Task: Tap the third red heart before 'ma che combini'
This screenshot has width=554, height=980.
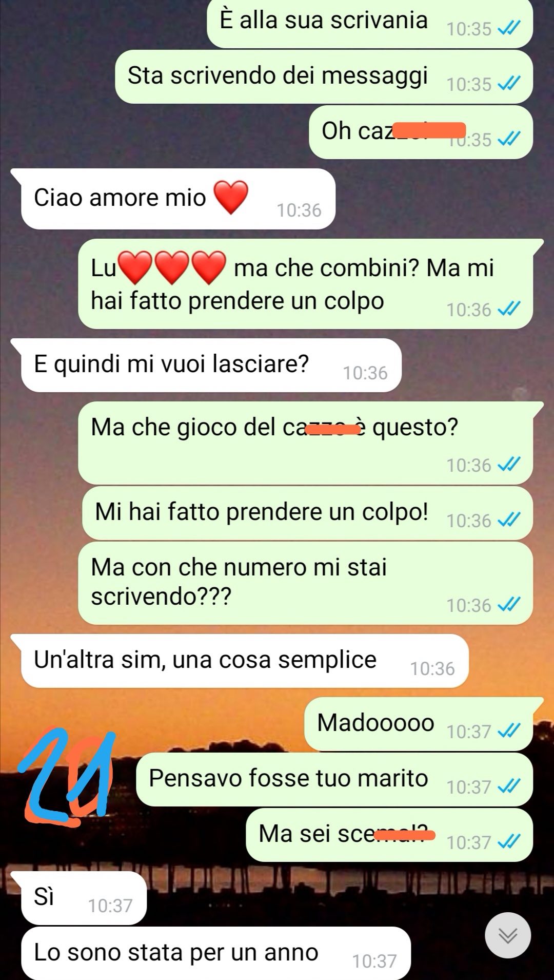Action: (209, 267)
